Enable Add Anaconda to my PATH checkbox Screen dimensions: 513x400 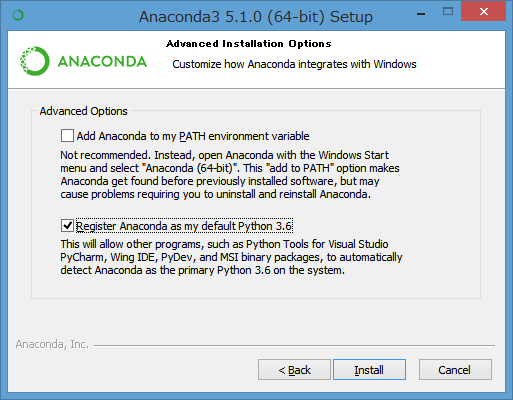(67, 136)
